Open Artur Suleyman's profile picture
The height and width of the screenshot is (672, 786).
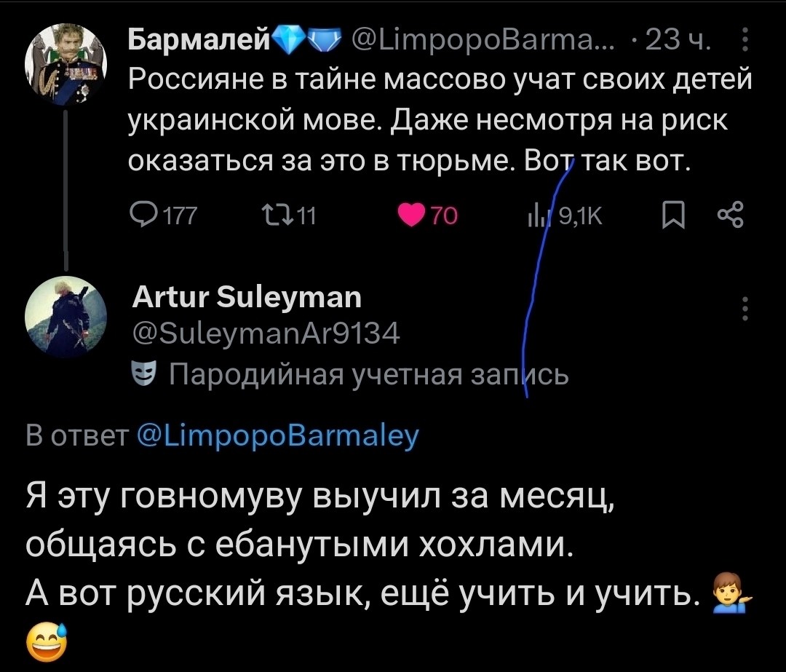tap(65, 318)
